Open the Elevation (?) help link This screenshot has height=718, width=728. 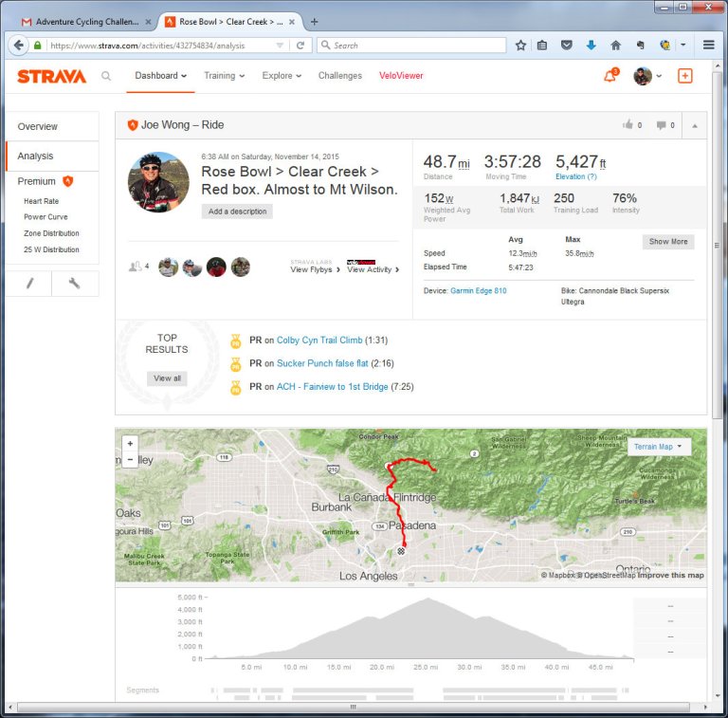click(576, 176)
